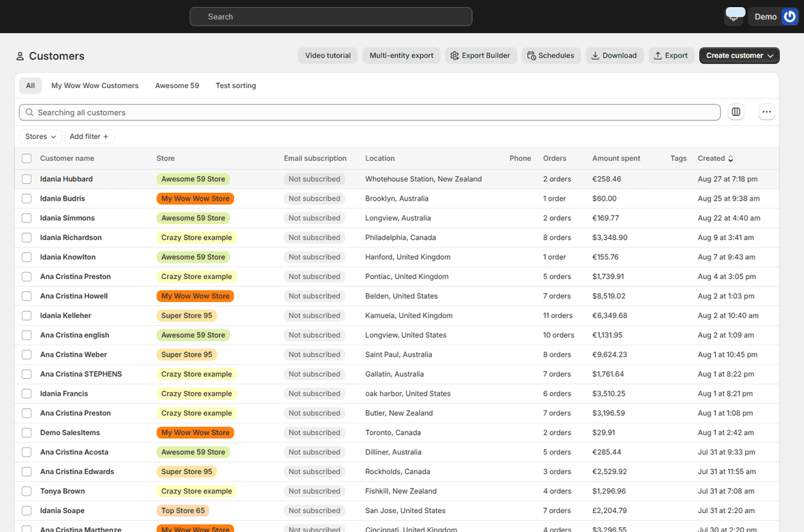
Task: Switch to the Test sorting tab
Action: [x=236, y=85]
